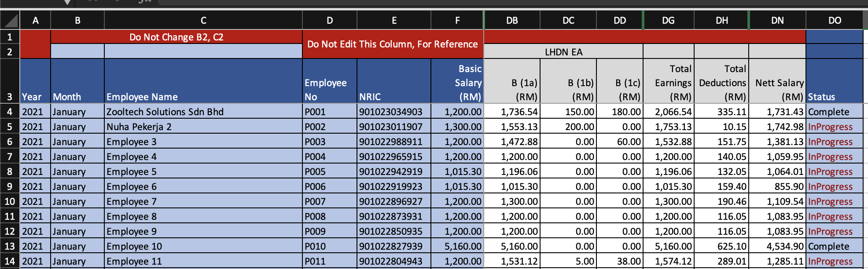
Task: Select column C header
Action: click(203, 20)
